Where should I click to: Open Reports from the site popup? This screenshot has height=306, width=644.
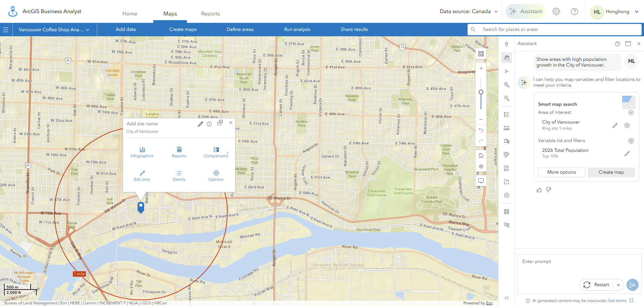(179, 152)
